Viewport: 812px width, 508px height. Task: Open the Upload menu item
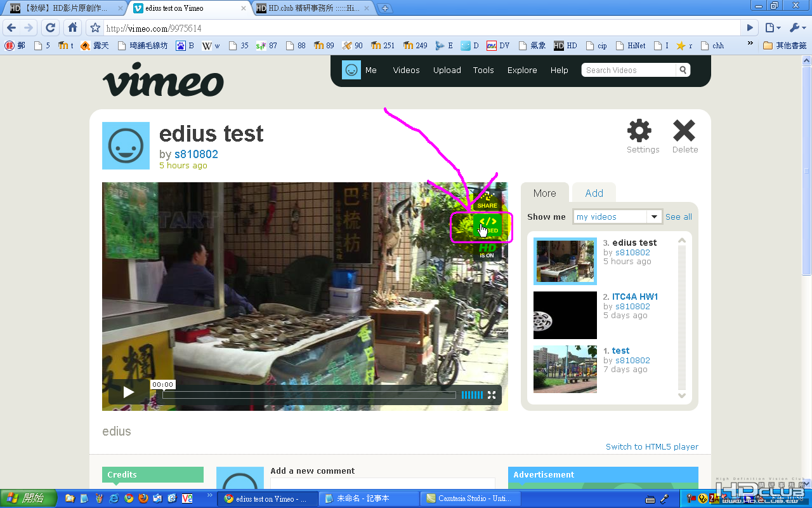coord(447,70)
